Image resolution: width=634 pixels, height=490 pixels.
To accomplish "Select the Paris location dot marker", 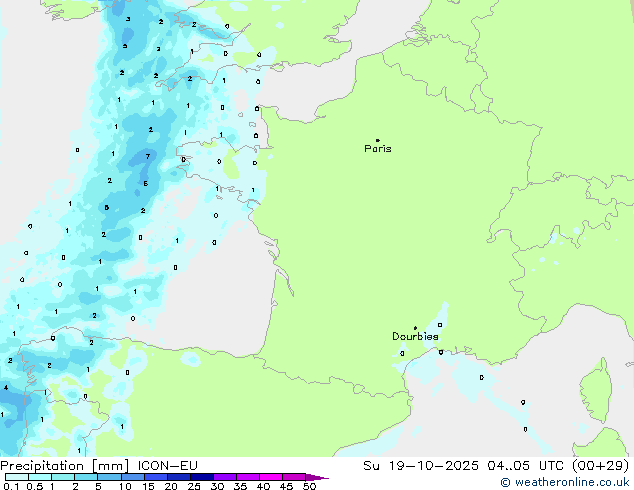I will (x=378, y=140).
